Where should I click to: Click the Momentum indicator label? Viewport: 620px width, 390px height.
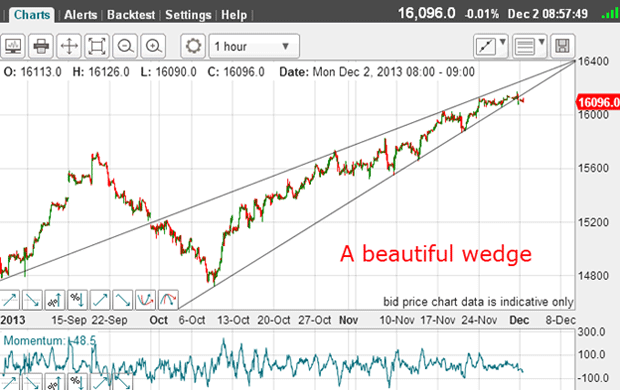[x=49, y=341]
